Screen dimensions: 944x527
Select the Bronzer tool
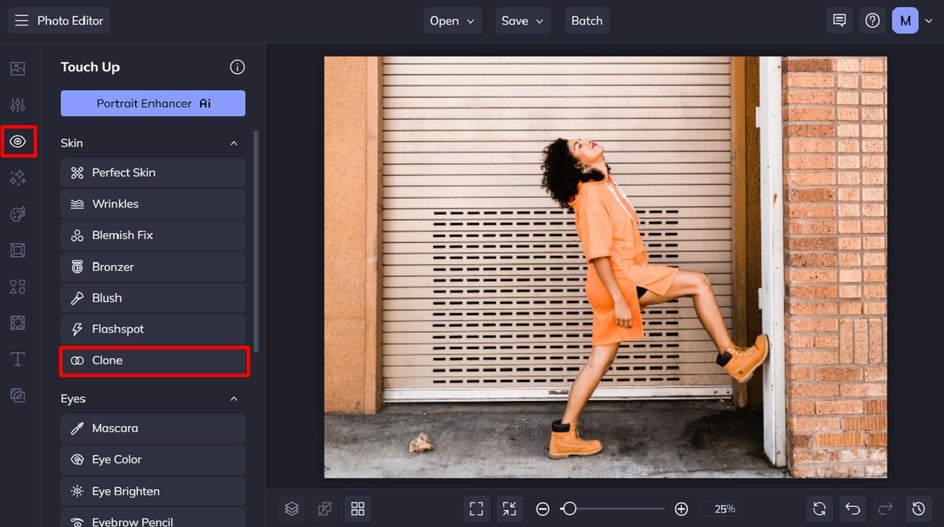153,267
